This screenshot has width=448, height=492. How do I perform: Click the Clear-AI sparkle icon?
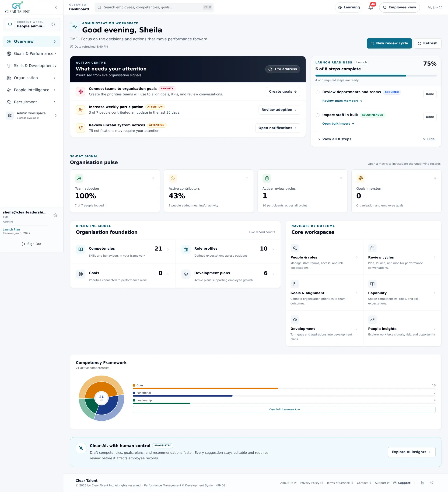pos(81,448)
